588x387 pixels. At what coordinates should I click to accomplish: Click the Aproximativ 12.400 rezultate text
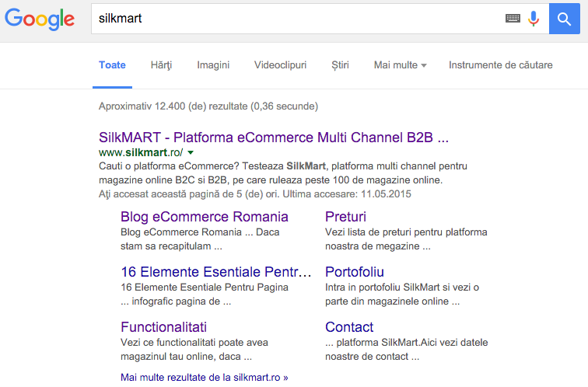point(208,106)
